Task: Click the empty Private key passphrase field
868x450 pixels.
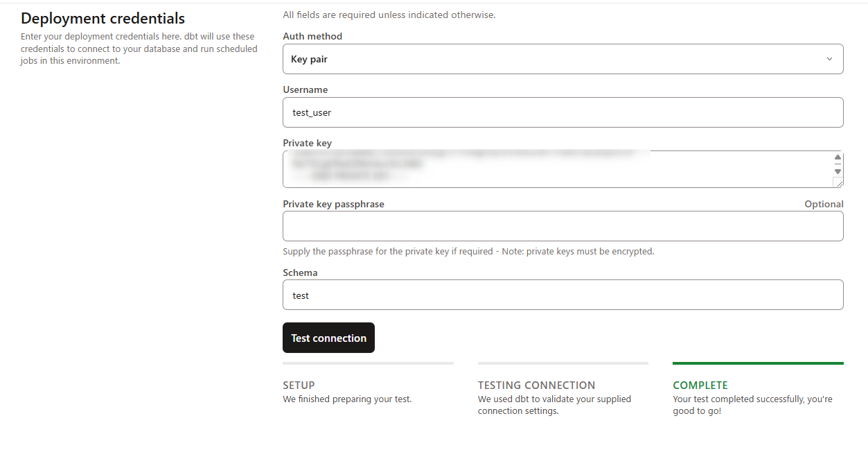Action: tap(563, 226)
